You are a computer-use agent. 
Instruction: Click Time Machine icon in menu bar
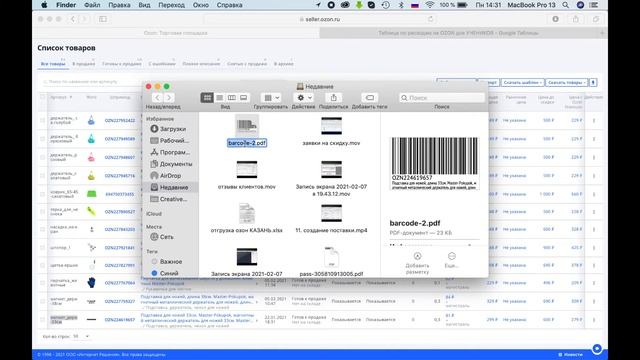point(385,5)
